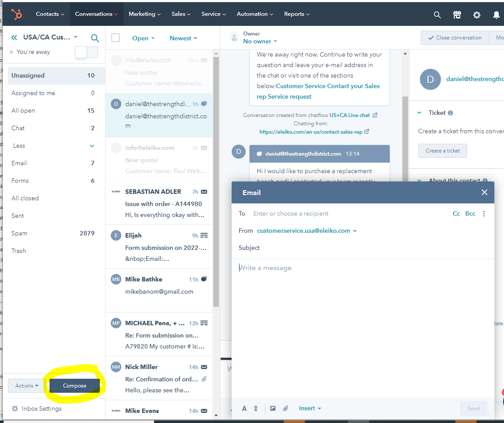Click the attach file paperclip icon
This screenshot has width=504, height=423.
(285, 409)
